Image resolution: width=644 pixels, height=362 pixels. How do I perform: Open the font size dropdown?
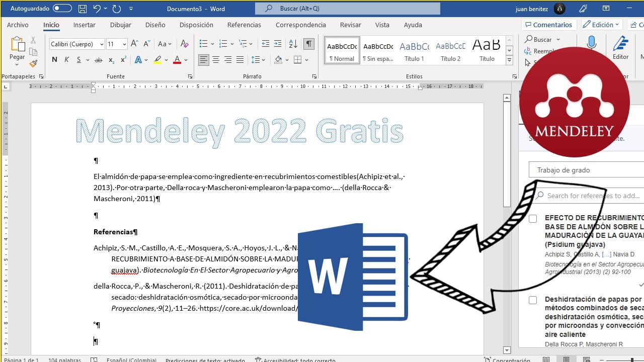[x=124, y=44]
